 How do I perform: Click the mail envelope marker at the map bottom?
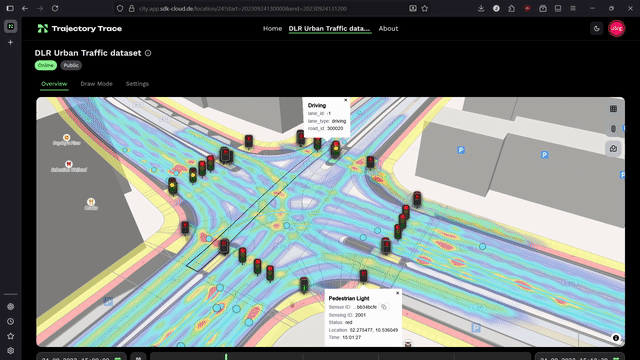point(408,344)
